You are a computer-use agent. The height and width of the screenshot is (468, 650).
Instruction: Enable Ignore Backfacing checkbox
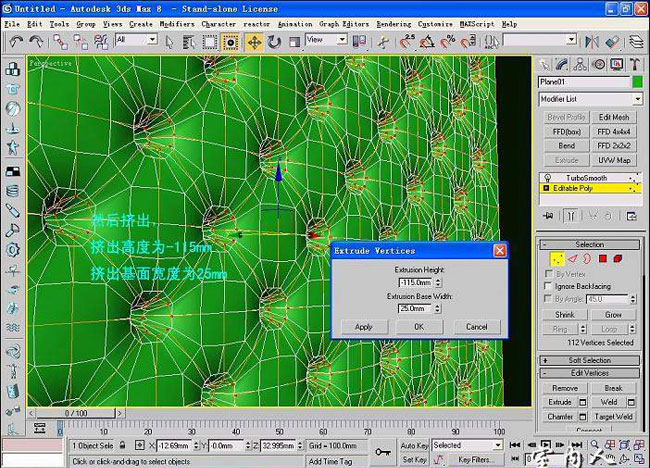[548, 286]
